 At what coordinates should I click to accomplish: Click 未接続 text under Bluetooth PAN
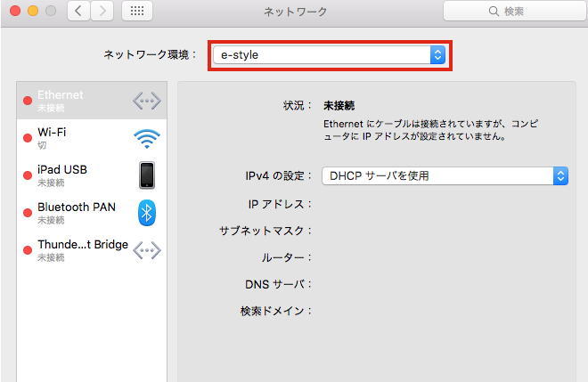(51, 220)
